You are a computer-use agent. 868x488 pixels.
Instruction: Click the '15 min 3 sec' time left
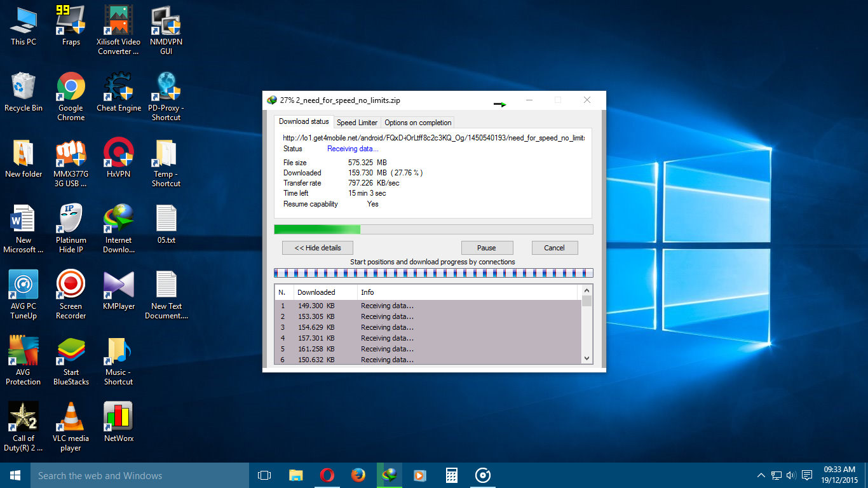pos(367,193)
